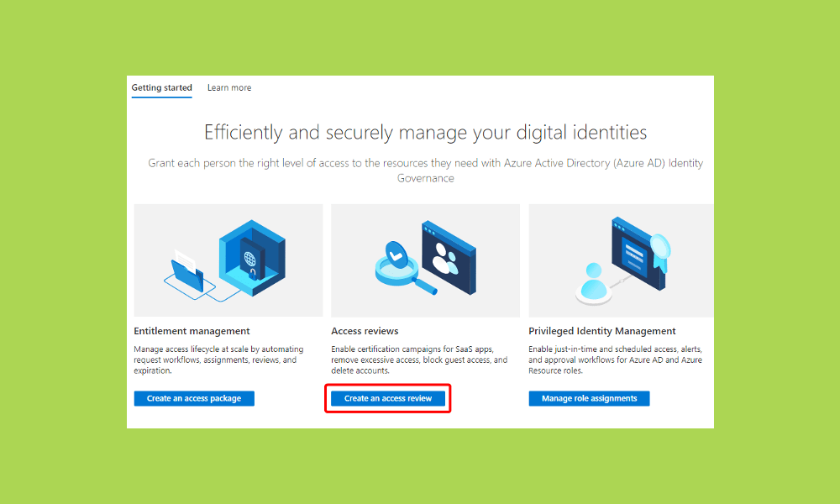Switch to the Getting started tab

point(161,88)
